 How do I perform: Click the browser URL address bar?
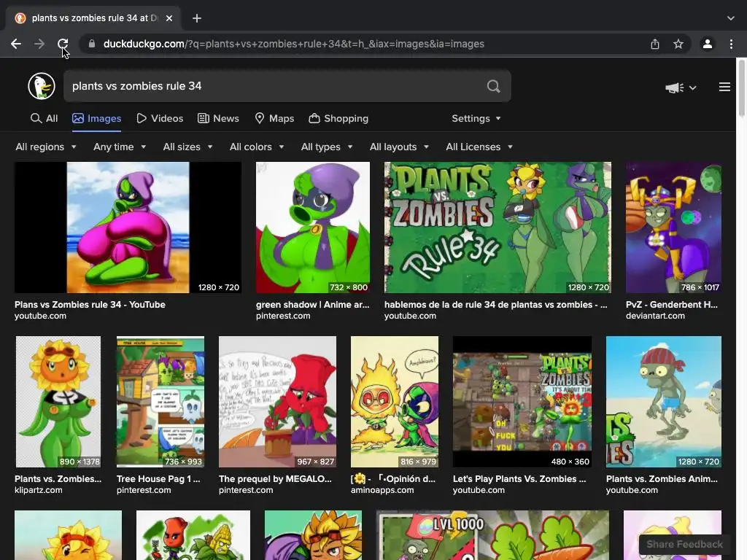[x=367, y=44]
